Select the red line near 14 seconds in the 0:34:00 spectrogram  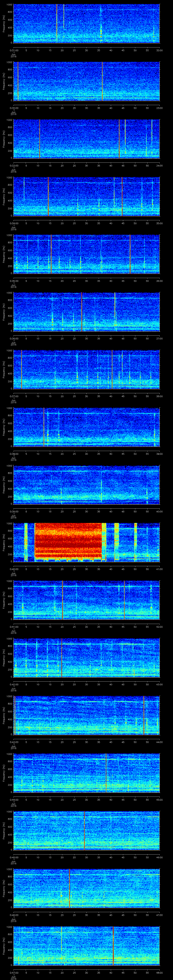[48, 196]
